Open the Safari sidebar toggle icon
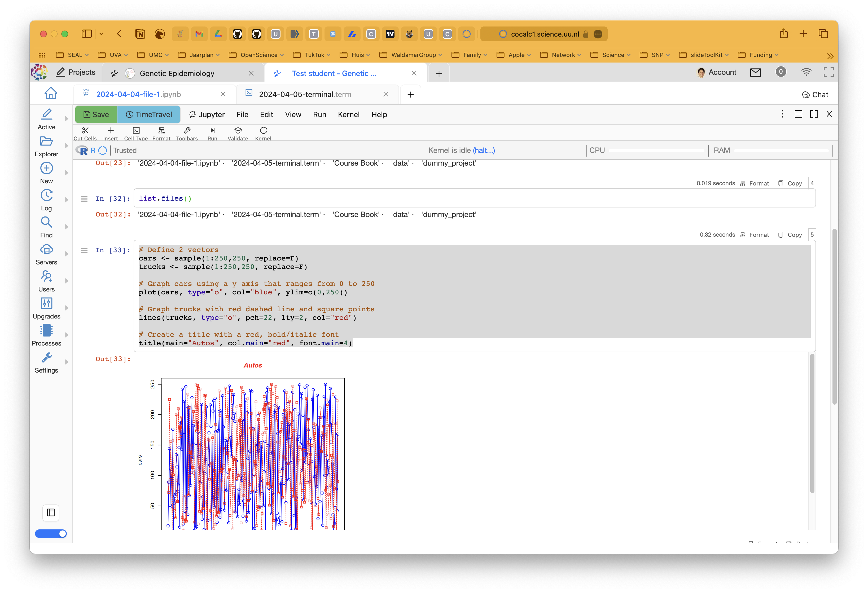The width and height of the screenshot is (868, 593). pyautogui.click(x=87, y=34)
